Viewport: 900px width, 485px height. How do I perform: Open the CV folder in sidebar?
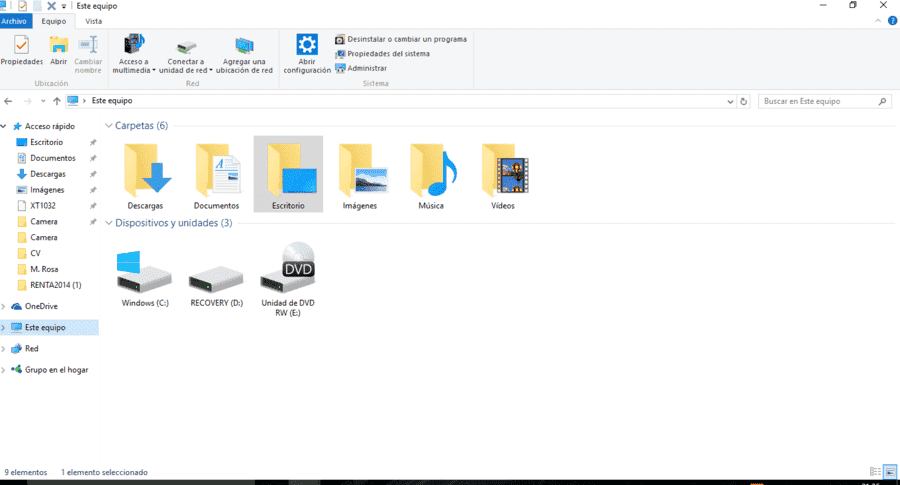[35, 253]
